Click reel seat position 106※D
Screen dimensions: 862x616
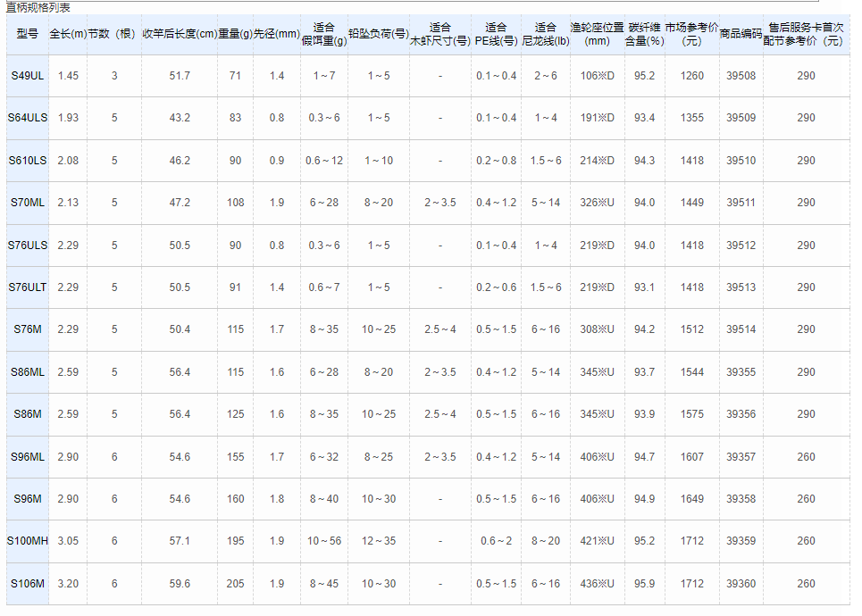597,76
